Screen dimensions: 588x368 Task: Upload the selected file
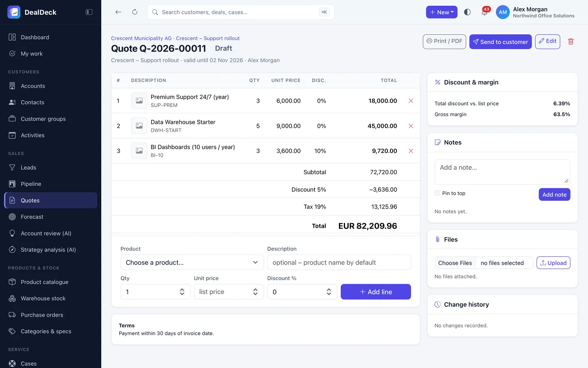[553, 263]
